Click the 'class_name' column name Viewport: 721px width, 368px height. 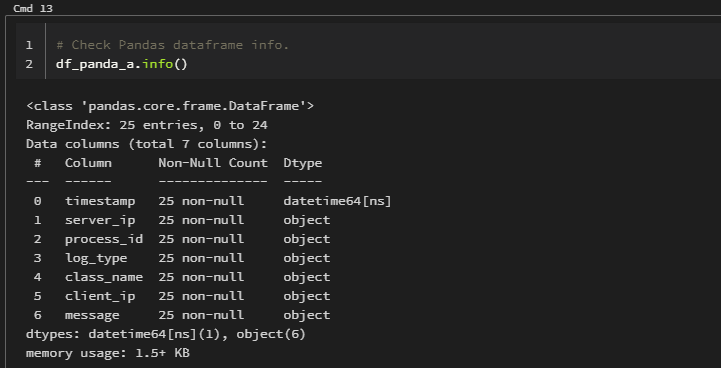click(x=104, y=277)
